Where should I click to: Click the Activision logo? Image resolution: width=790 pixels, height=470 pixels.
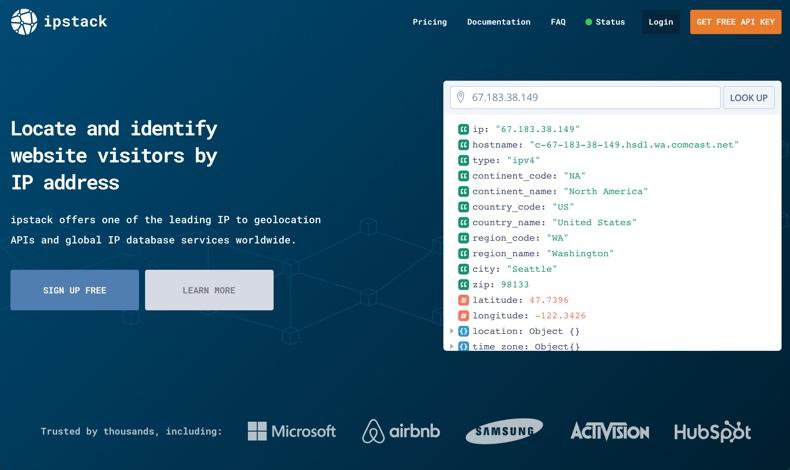tap(610, 431)
